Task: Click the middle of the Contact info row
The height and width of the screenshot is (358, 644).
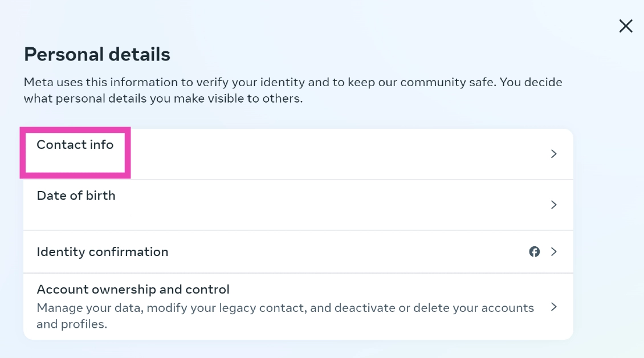Action: tap(298, 154)
